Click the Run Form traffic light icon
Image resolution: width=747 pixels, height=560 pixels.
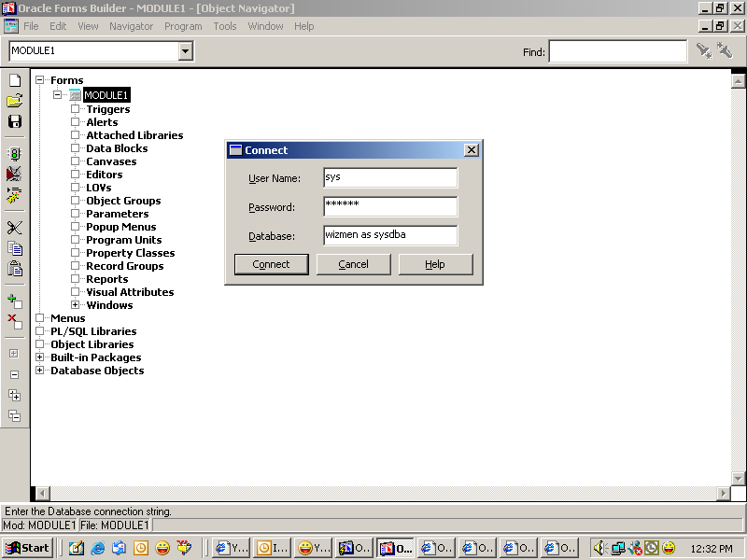pos(15,153)
